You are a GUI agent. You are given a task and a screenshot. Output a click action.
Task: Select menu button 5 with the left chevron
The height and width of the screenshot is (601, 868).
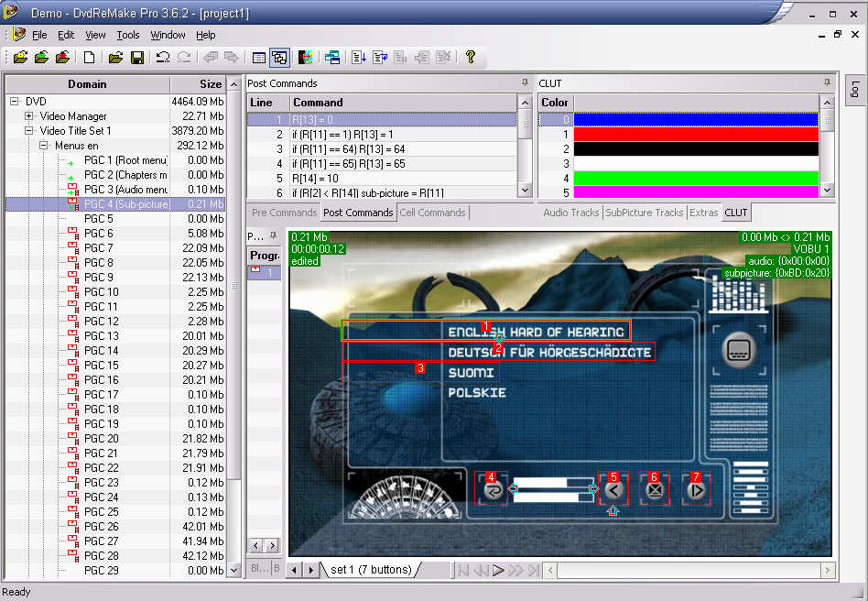(x=613, y=489)
